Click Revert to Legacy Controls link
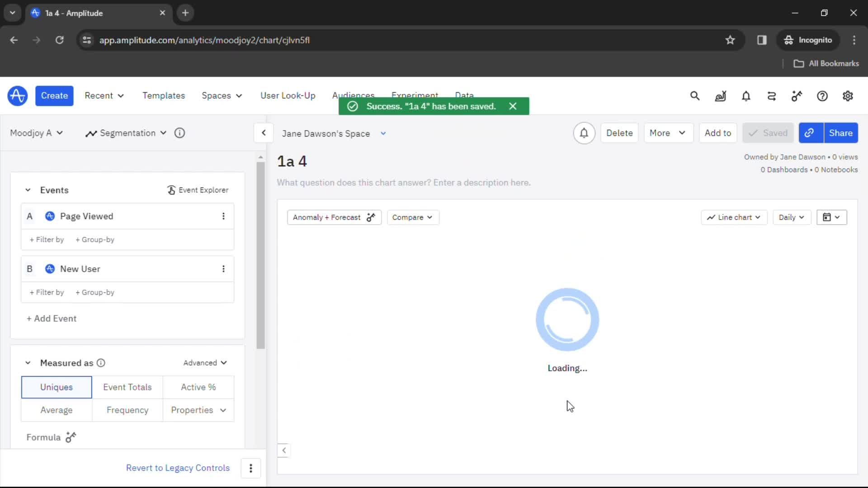This screenshot has width=868, height=488. pos(178,468)
